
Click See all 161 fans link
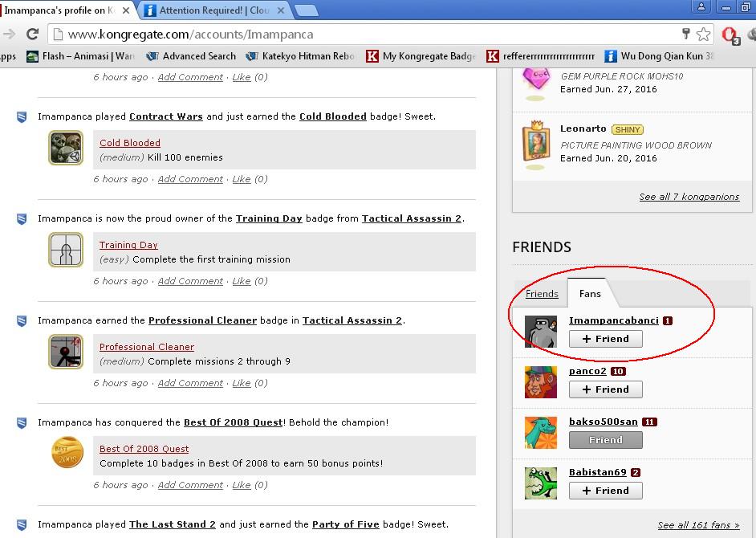point(698,525)
